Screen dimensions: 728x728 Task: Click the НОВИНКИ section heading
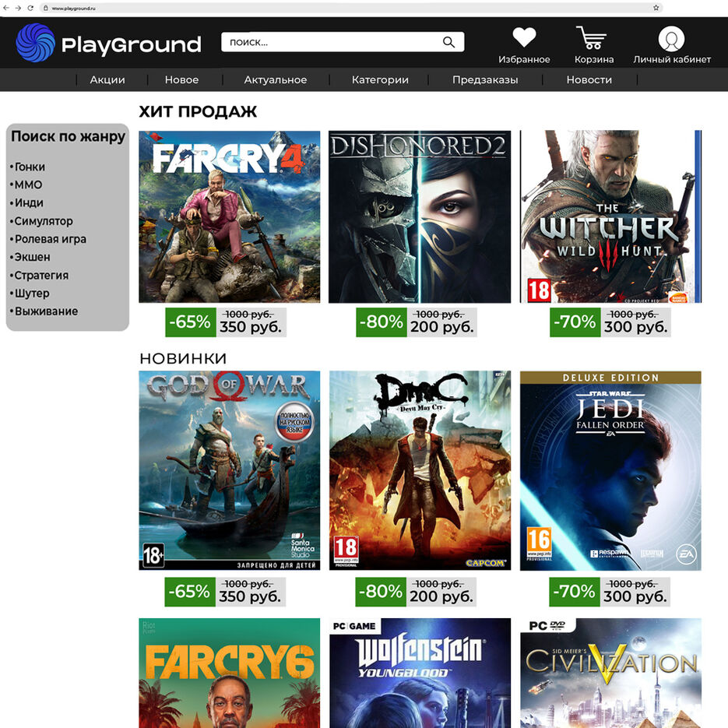pos(183,358)
